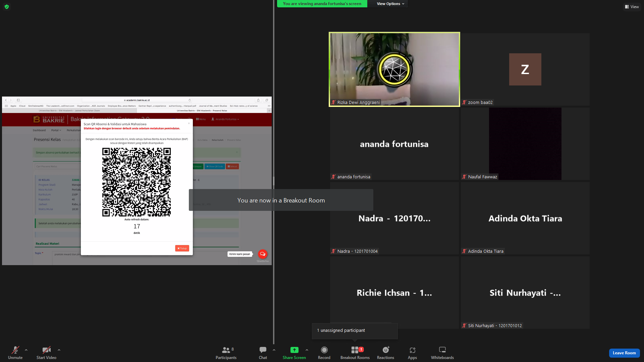This screenshot has width=644, height=362.
Task: Open the Reactions menu
Action: click(386, 353)
